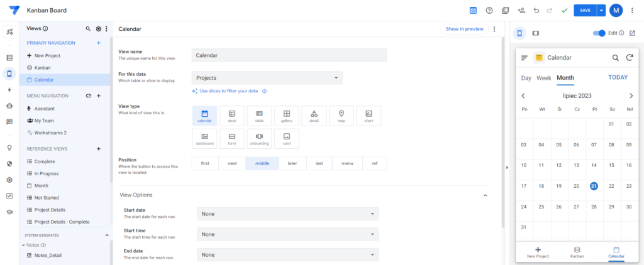Screen dimensions: 644x265
Task: Open the Start date dropdown
Action: tap(287, 214)
